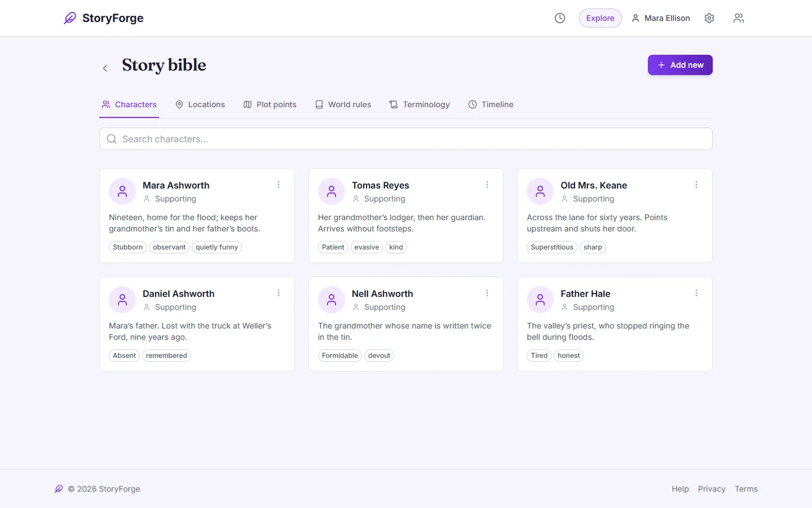The image size is (812, 508).
Task: Click Nell Ashworth's avatar icon
Action: click(332, 300)
